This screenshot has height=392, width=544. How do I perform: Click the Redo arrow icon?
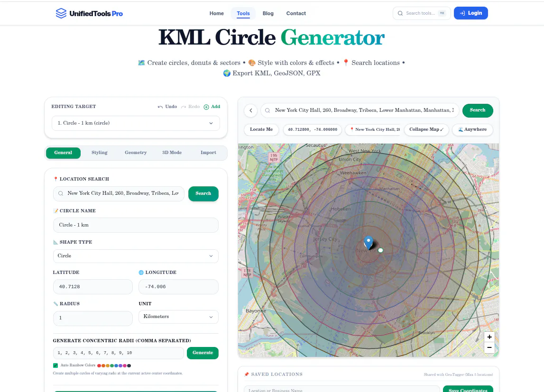click(184, 107)
